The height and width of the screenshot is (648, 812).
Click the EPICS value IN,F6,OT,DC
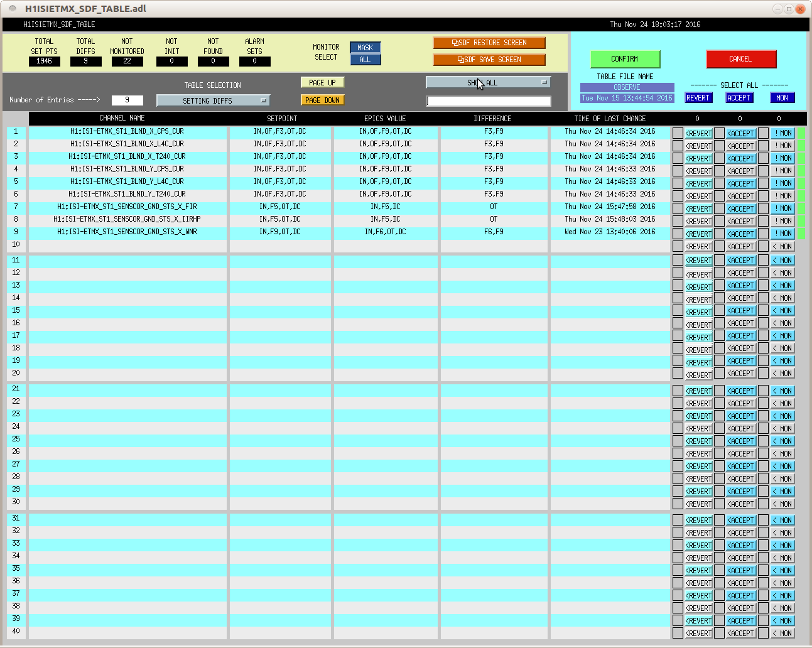(x=386, y=232)
